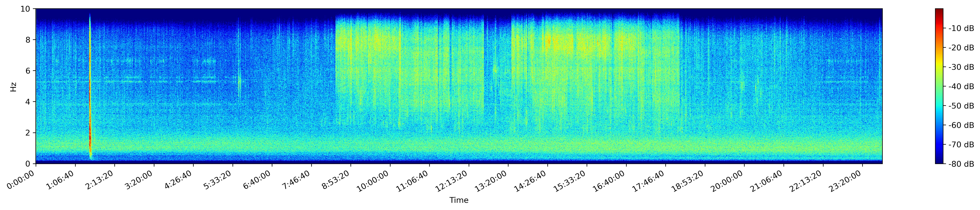Click the Time x-axis title
980x210 pixels.
[x=459, y=200]
